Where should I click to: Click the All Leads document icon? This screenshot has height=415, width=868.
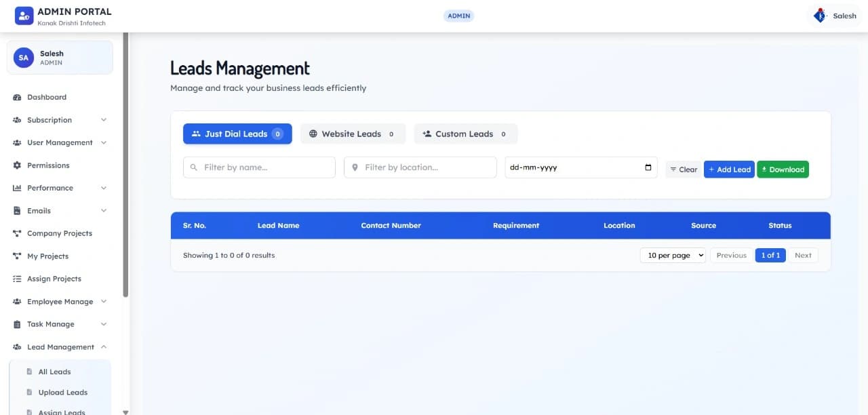[29, 372]
